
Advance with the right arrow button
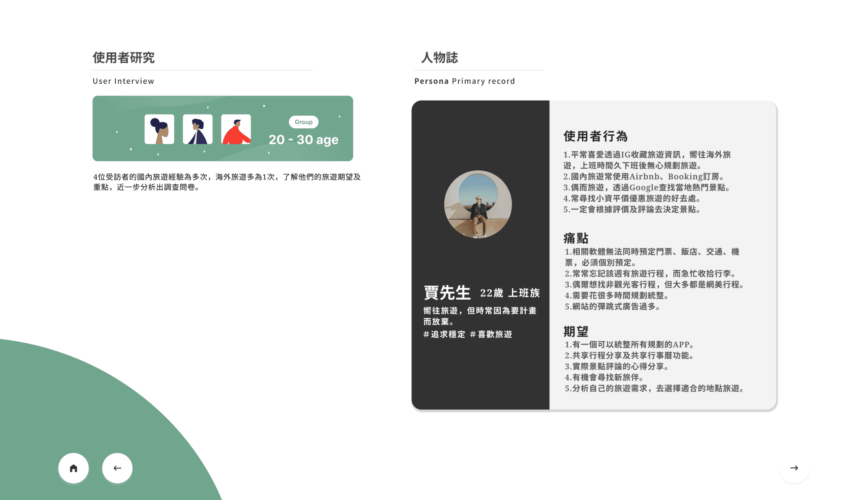pyautogui.click(x=794, y=468)
